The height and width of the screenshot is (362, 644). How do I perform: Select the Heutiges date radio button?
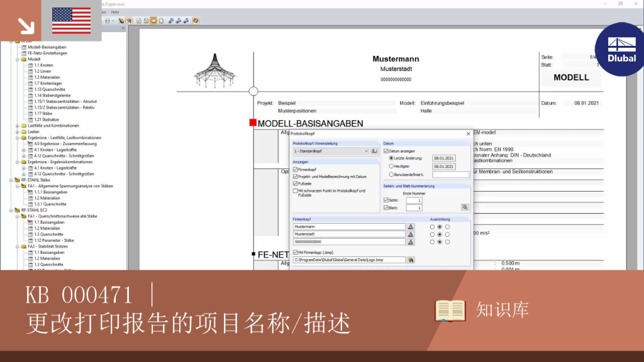(391, 166)
